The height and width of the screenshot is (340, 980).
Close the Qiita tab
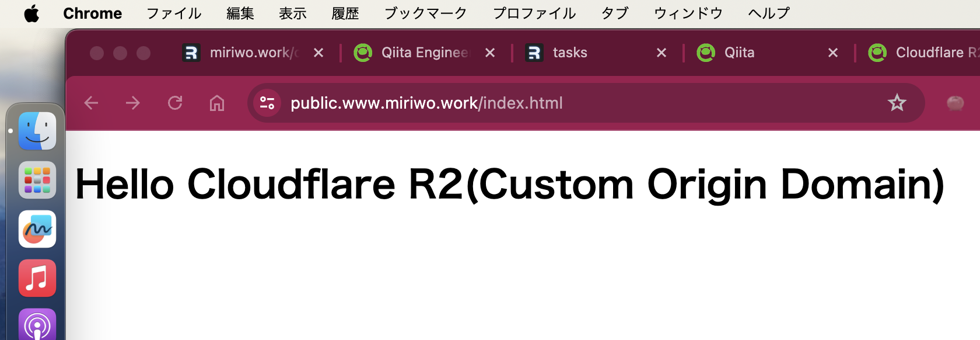[833, 53]
